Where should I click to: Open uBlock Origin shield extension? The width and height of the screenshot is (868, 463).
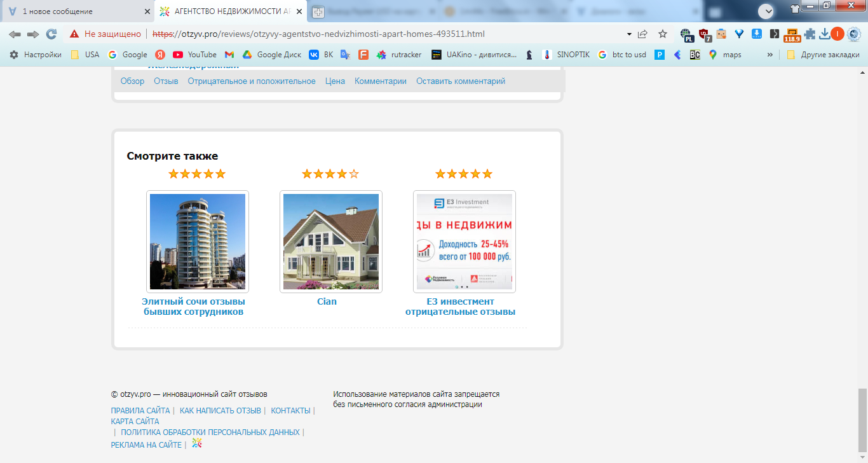(x=704, y=34)
